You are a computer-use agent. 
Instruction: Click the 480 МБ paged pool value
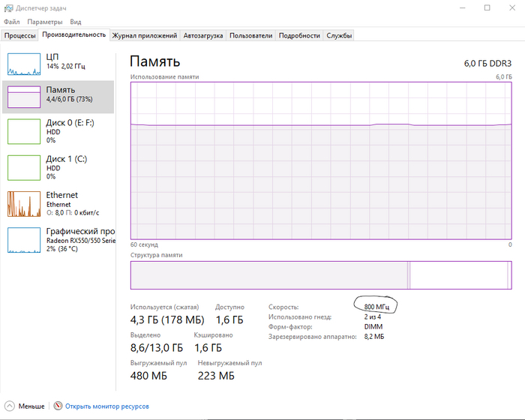(x=148, y=376)
